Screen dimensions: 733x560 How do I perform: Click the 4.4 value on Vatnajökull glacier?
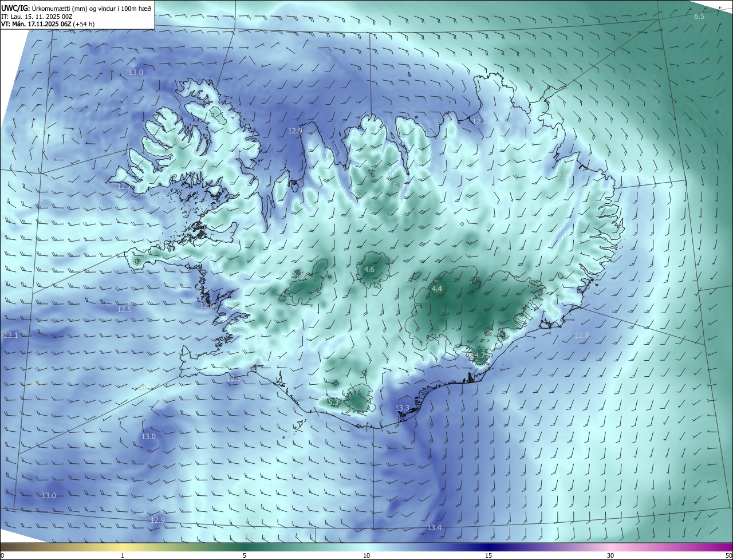click(x=437, y=289)
